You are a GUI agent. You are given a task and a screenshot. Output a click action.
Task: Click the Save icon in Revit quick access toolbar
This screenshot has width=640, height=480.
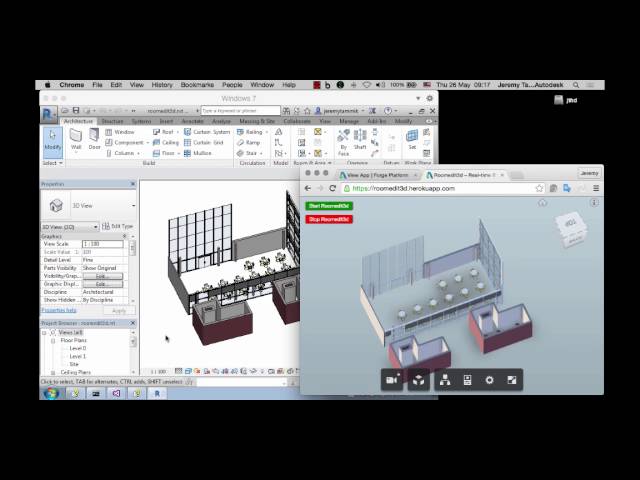pos(76,111)
